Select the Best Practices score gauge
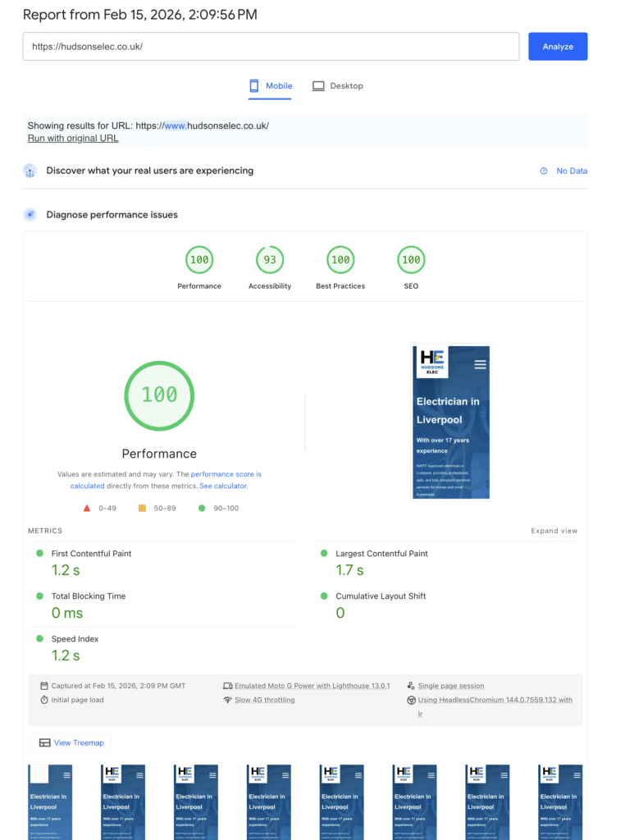Viewport: 625px width, 840px height. 340,260
